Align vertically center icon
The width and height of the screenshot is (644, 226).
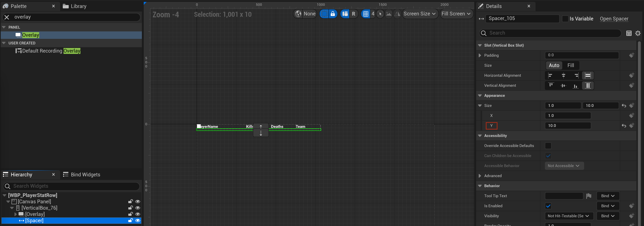[563, 85]
